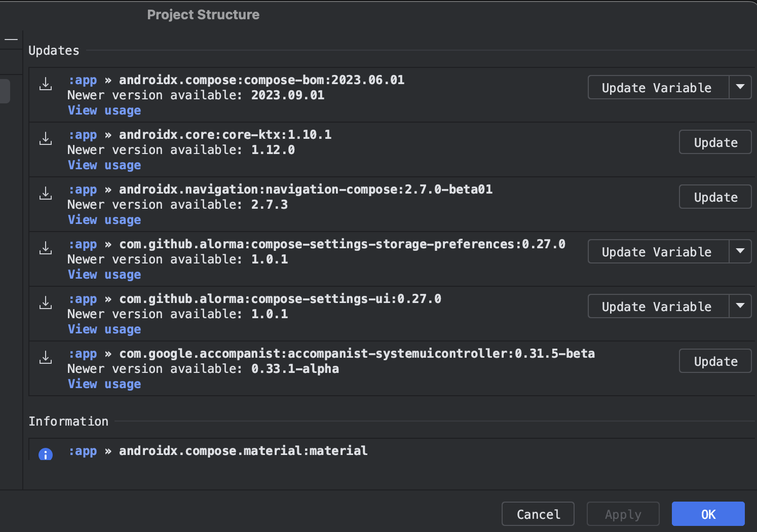This screenshot has width=757, height=532.
Task: Click :app link in compose-bom row
Action: [83, 80]
